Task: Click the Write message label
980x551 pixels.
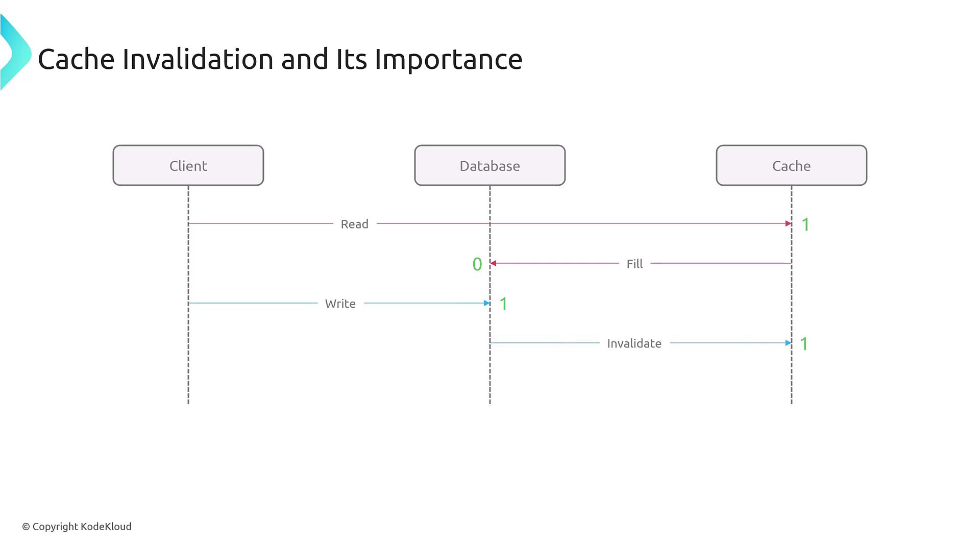Action: pos(340,304)
